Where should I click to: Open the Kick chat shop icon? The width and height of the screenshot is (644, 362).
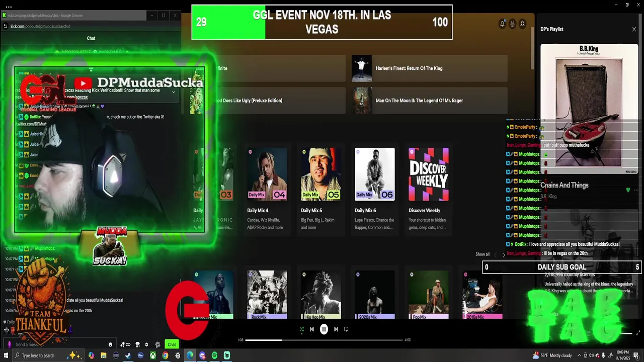(137, 344)
